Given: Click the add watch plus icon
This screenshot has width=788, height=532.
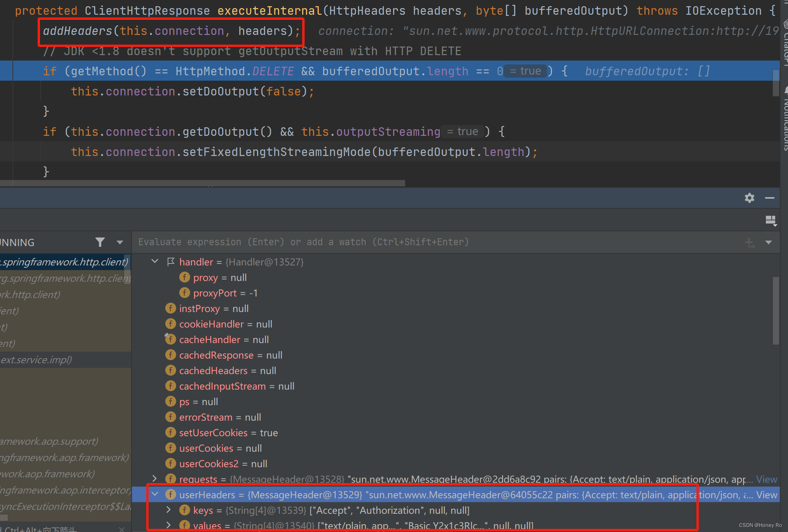Looking at the screenshot, I should click(x=749, y=242).
